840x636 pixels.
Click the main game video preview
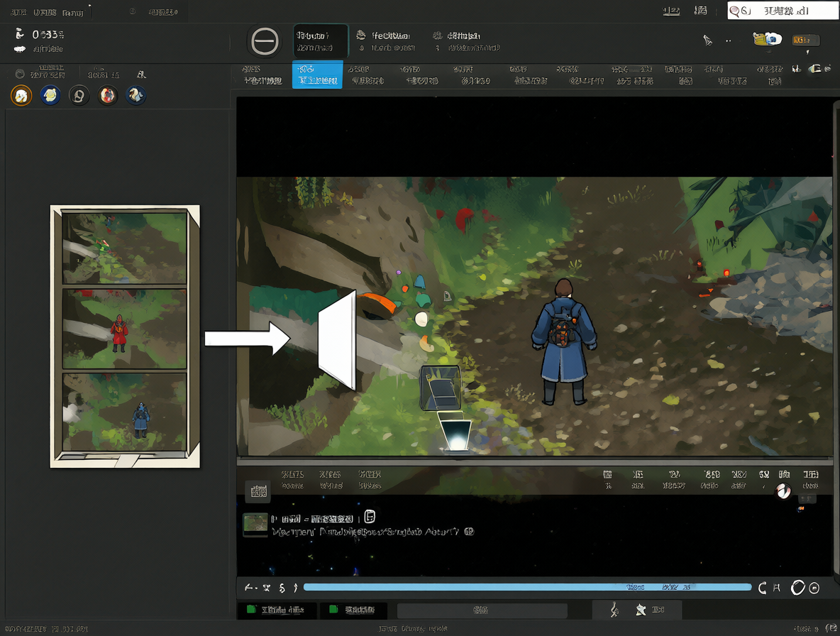535,316
